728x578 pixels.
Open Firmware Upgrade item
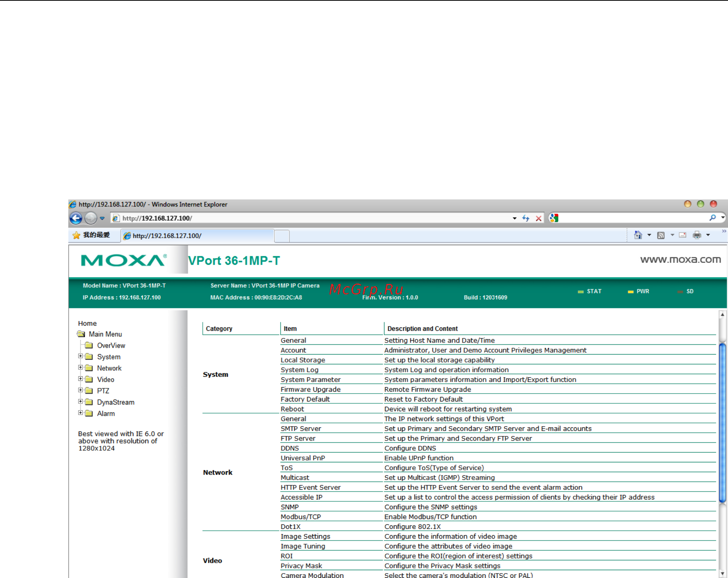[310, 389]
